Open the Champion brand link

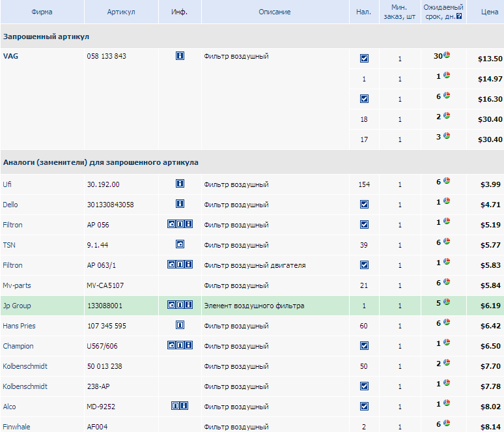[18, 346]
